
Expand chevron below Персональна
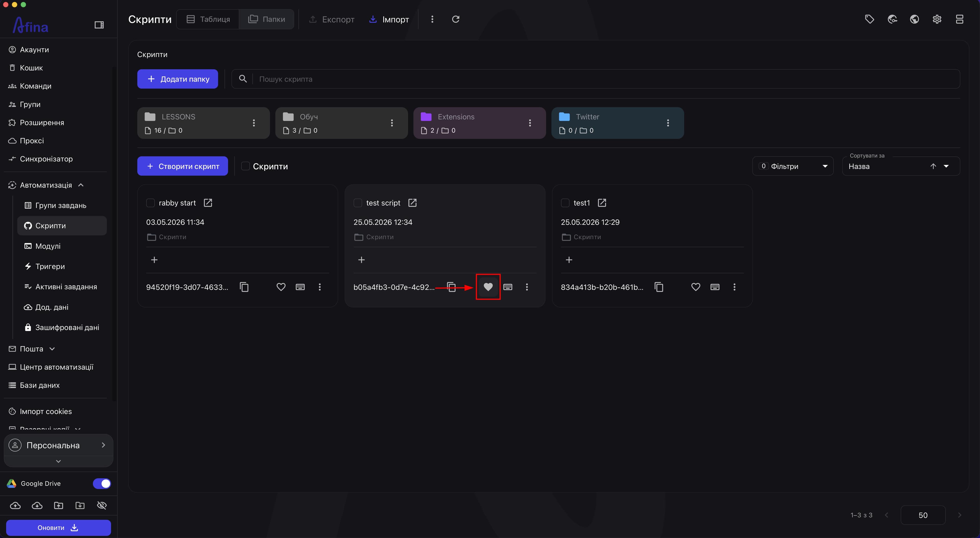click(x=58, y=461)
